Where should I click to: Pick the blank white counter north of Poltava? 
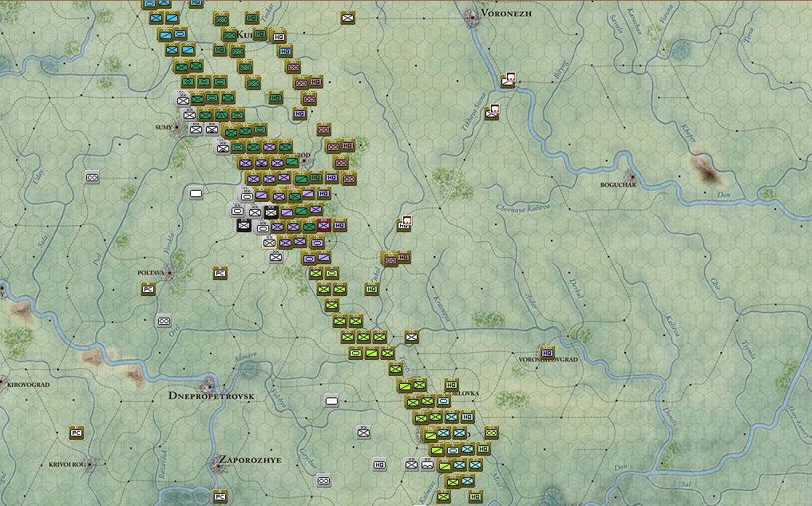(x=196, y=194)
